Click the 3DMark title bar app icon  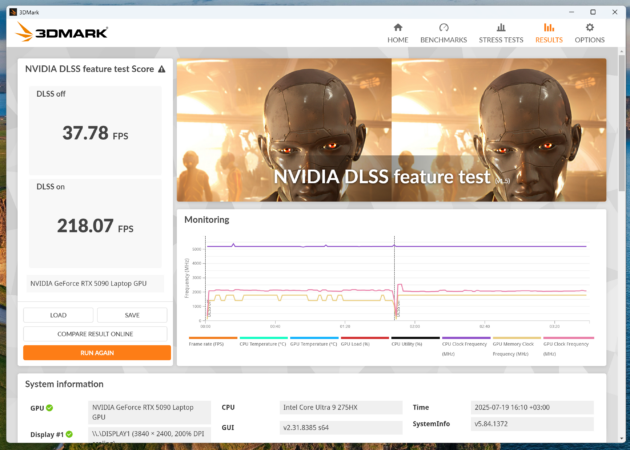13,12
